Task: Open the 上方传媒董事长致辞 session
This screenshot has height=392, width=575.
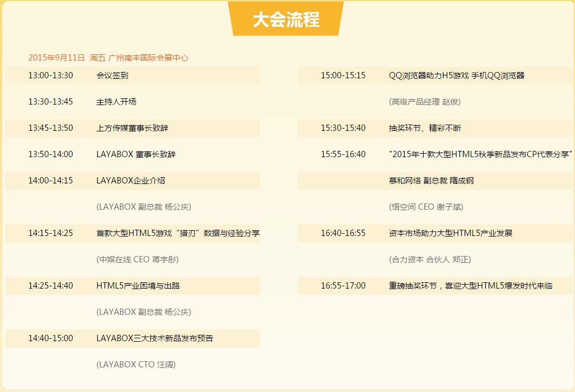Action: (x=140, y=127)
